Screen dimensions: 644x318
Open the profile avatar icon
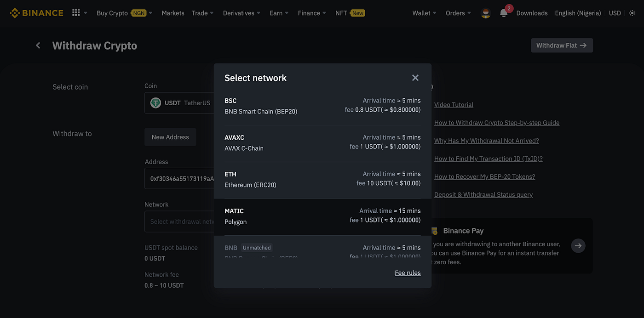(x=485, y=13)
